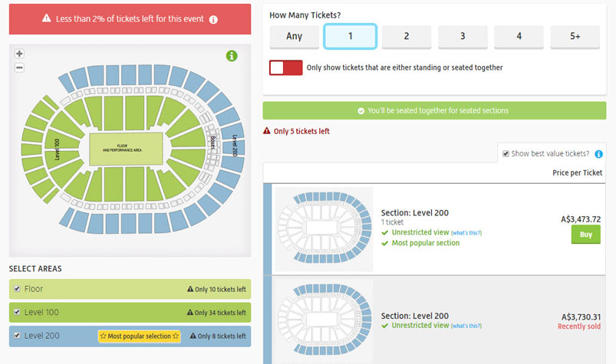Buy the A$3,473.72 Level 200 ticket
Image resolution: width=616 pixels, height=364 pixels.
coord(586,234)
